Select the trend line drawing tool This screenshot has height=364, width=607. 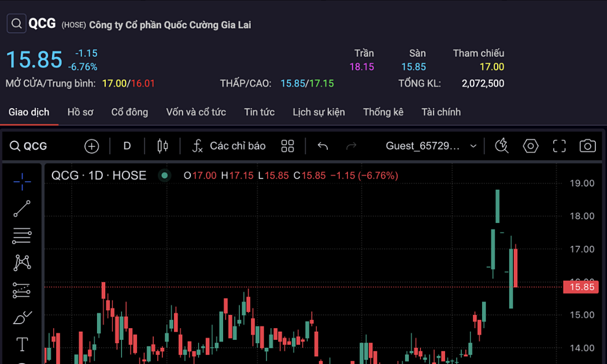pyautogui.click(x=22, y=209)
